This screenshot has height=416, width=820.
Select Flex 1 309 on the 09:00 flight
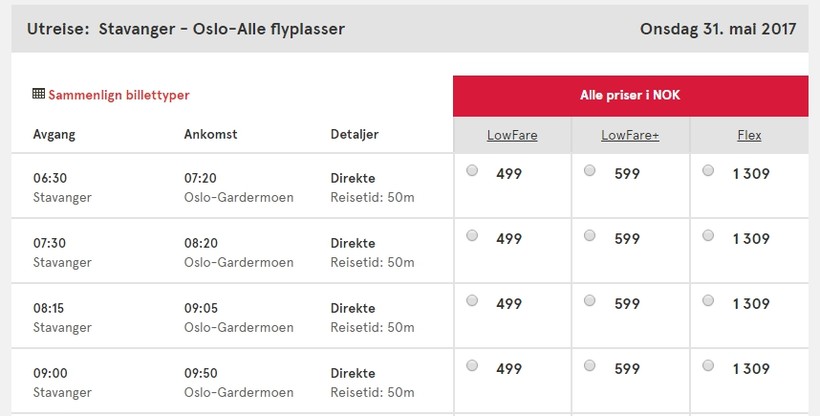click(708, 366)
